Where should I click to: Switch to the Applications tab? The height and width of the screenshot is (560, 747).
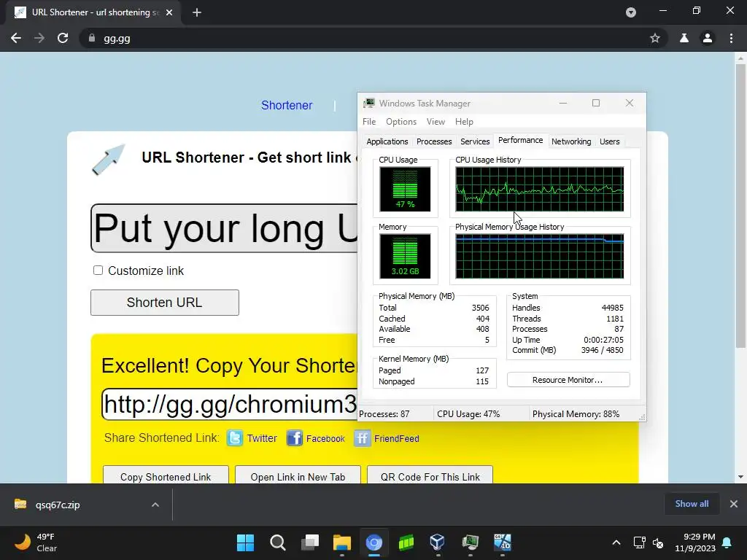coord(387,141)
